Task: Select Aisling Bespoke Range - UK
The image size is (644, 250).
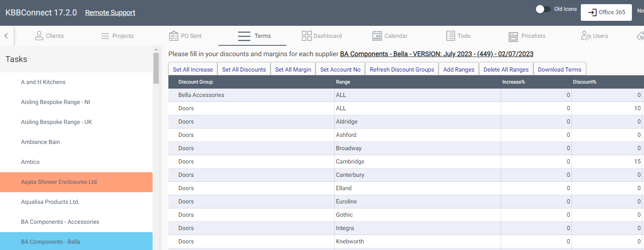Action: [76, 122]
